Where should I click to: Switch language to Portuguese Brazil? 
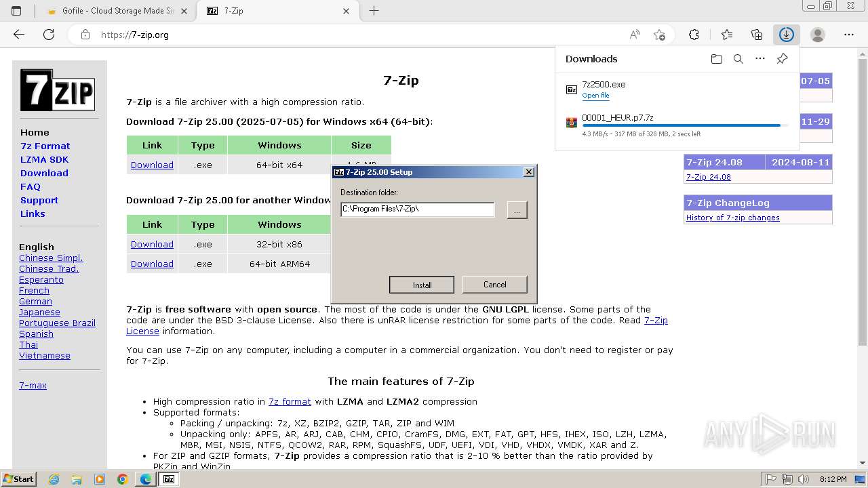[x=57, y=323]
